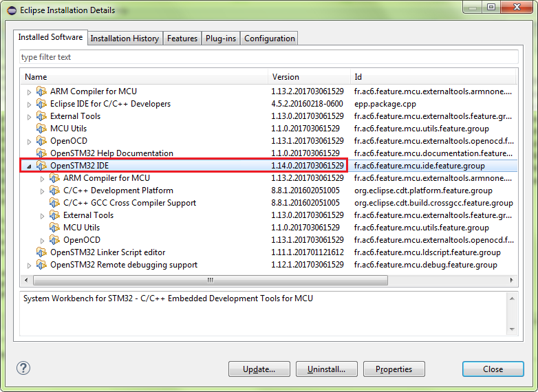This screenshot has width=538, height=392.
Task: Collapse the OpenSTM32 IDE tree node
Action: coord(29,166)
